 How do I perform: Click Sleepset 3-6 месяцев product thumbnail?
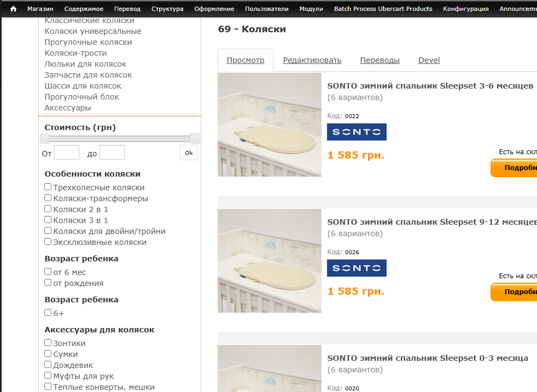tap(270, 125)
